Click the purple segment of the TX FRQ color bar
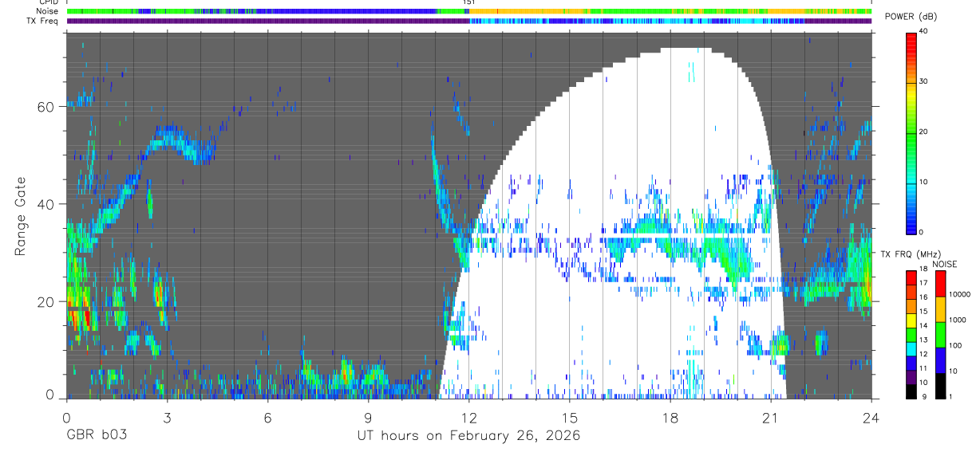980x452 pixels. 911,378
